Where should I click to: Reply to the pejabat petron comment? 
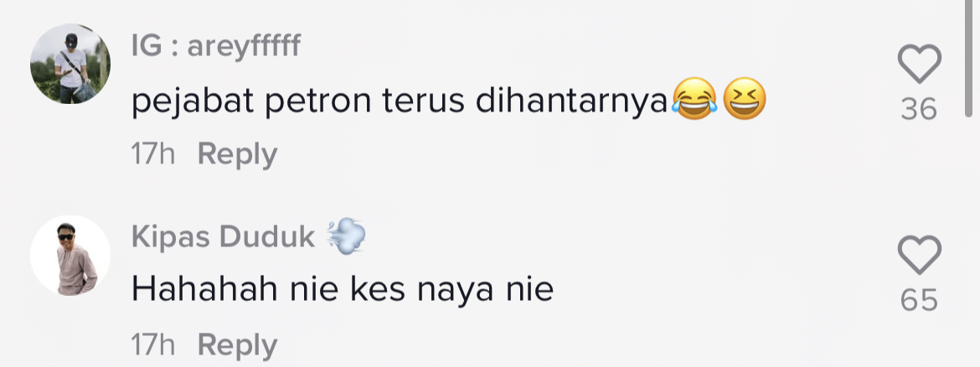click(x=238, y=154)
